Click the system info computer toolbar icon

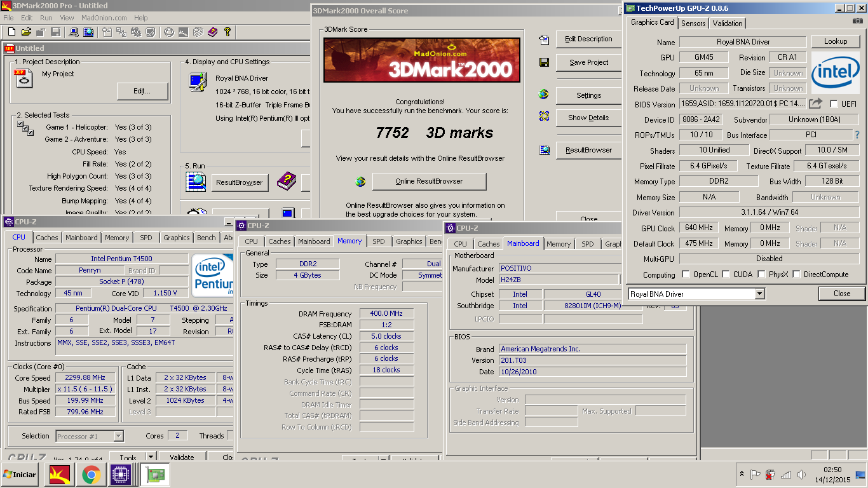click(x=73, y=32)
